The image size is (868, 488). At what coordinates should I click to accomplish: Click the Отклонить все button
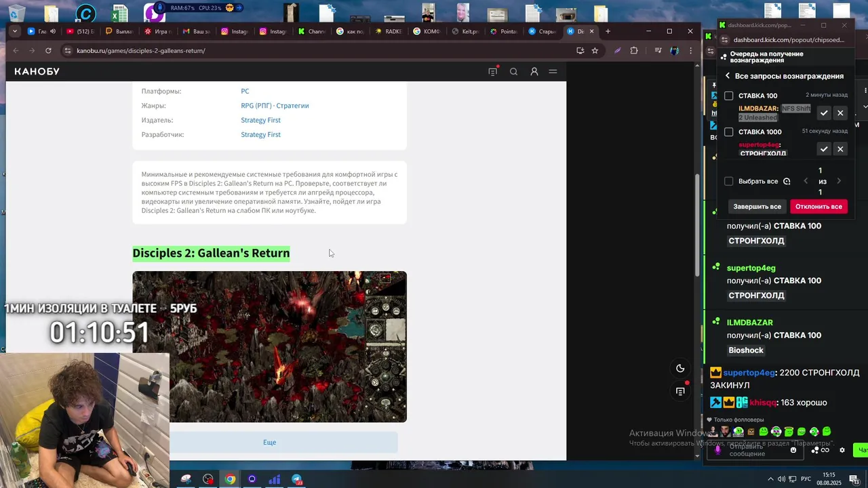pos(818,206)
